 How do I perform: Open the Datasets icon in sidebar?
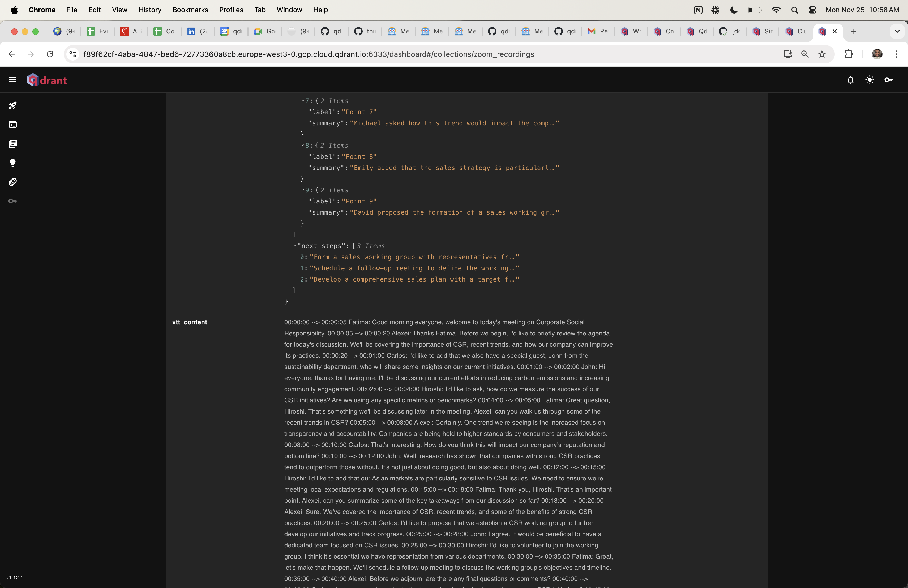click(x=12, y=182)
